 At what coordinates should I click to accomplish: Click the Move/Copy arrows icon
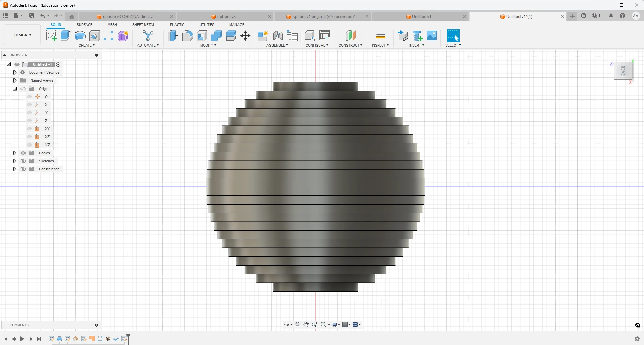[245, 36]
